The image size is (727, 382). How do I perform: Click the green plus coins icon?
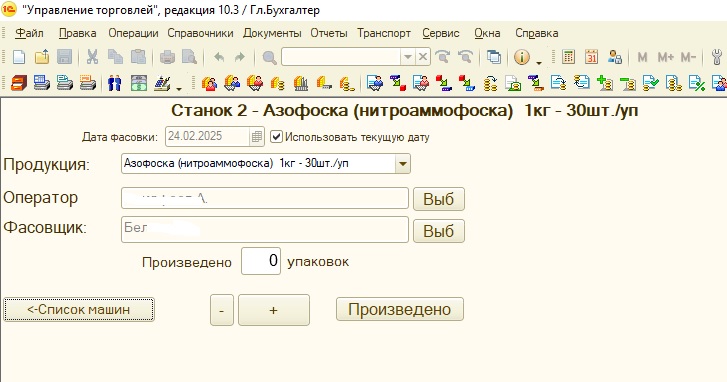point(605,83)
